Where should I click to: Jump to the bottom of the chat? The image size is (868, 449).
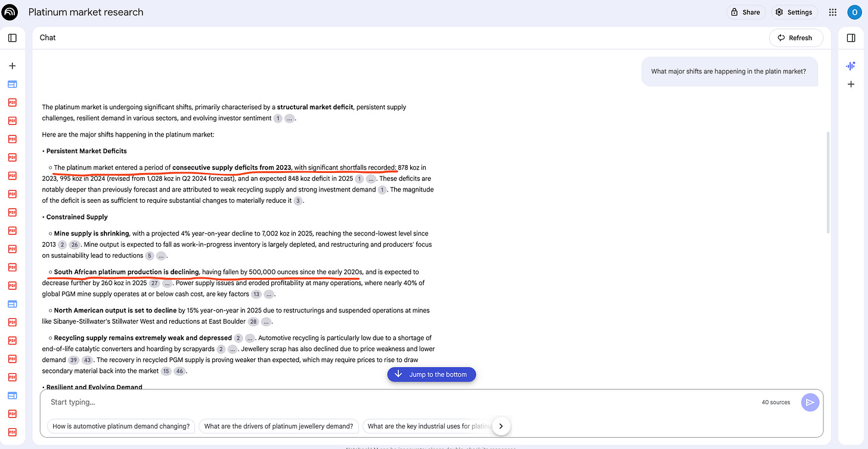pyautogui.click(x=432, y=374)
